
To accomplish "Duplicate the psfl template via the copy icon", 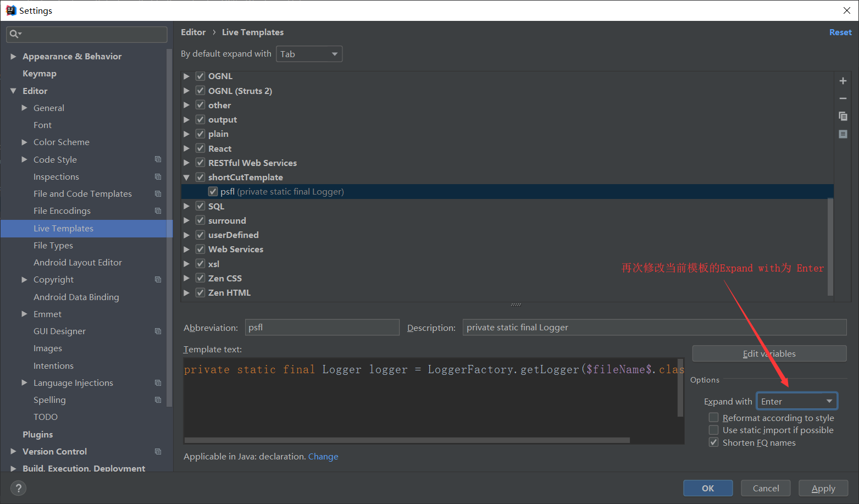I will click(843, 116).
